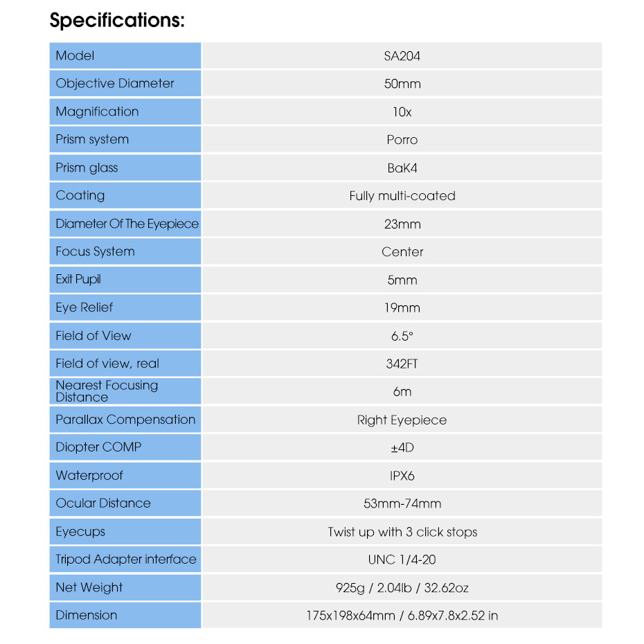Select the Model label cell
This screenshot has height=644, width=644.
pos(125,55)
